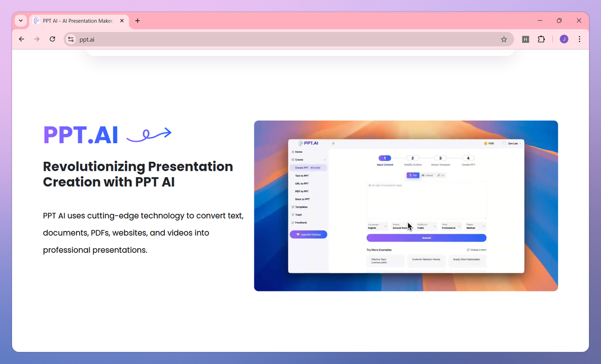
Task: Open the Language English dropdown in demo
Action: coord(378,226)
